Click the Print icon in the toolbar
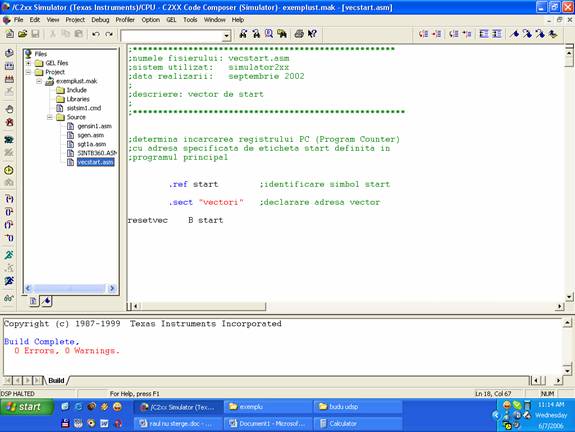Viewport: 575px width, 432px height. click(299, 34)
